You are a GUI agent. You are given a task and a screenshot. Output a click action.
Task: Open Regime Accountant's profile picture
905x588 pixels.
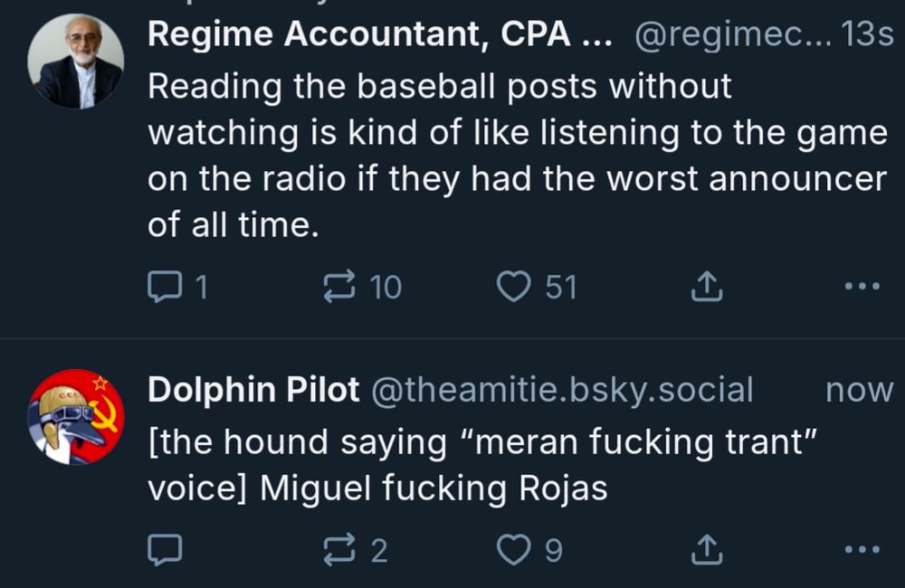tap(75, 62)
